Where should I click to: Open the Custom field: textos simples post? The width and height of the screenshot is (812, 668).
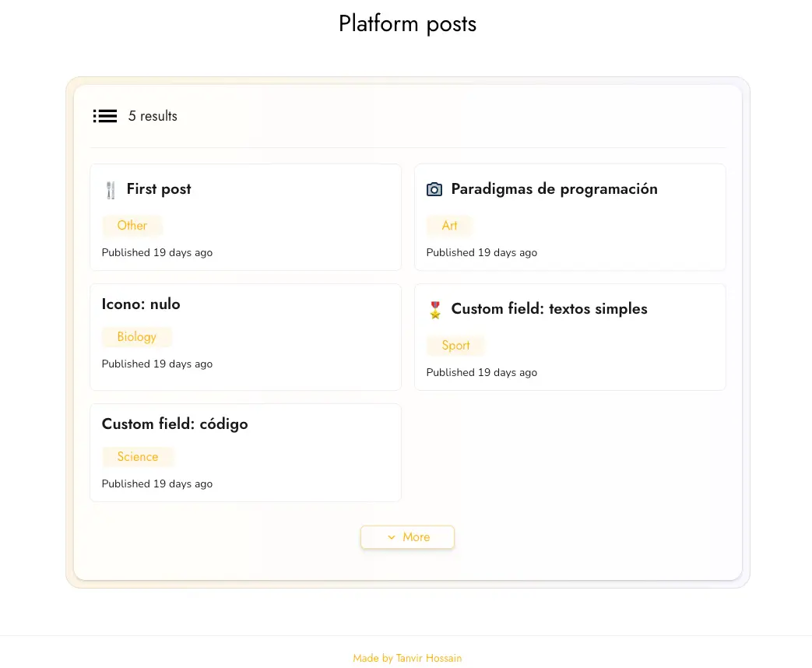pyautogui.click(x=549, y=309)
